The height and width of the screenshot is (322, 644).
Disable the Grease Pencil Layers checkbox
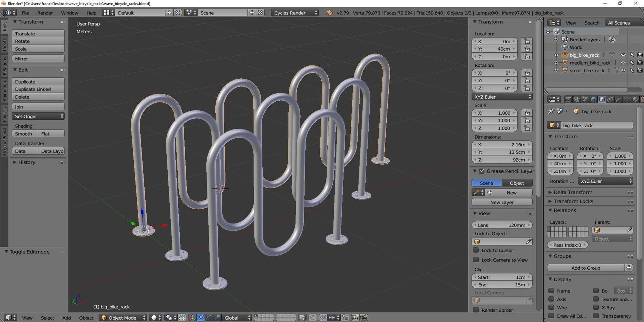pos(482,171)
